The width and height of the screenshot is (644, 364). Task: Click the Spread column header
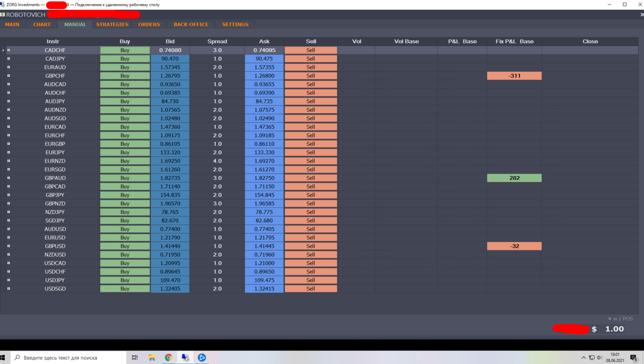217,41
